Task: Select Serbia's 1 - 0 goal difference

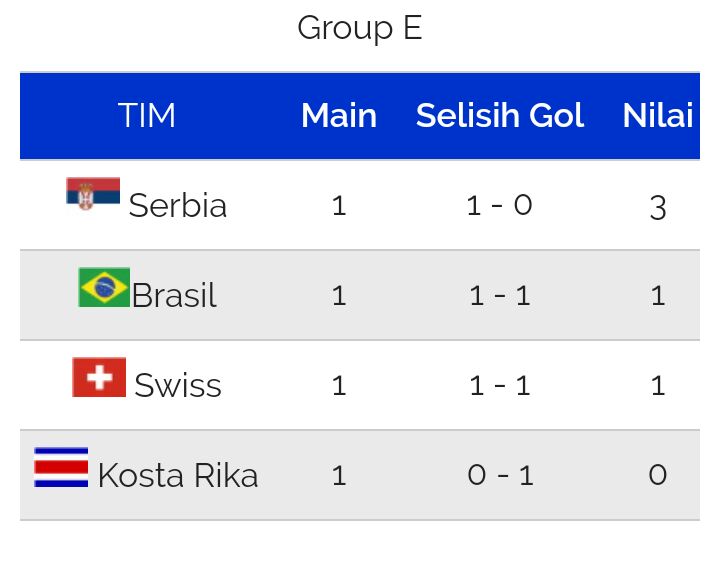Action: coord(500,205)
